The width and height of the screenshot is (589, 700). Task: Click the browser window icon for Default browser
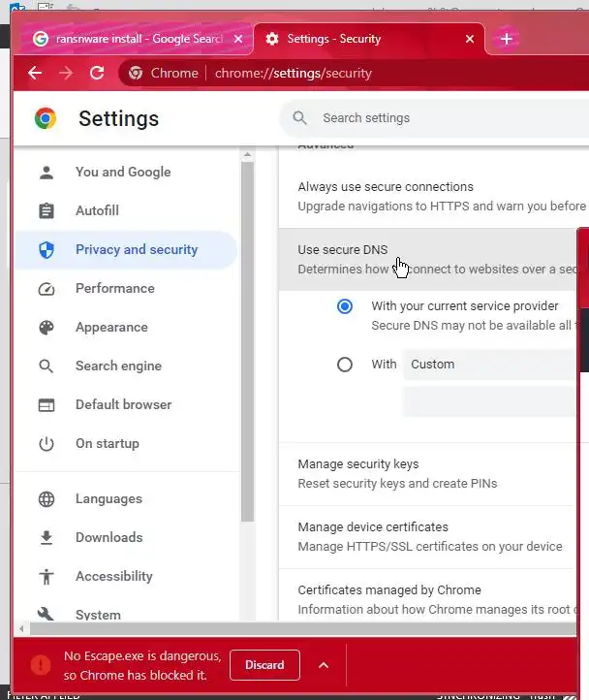[x=46, y=405]
